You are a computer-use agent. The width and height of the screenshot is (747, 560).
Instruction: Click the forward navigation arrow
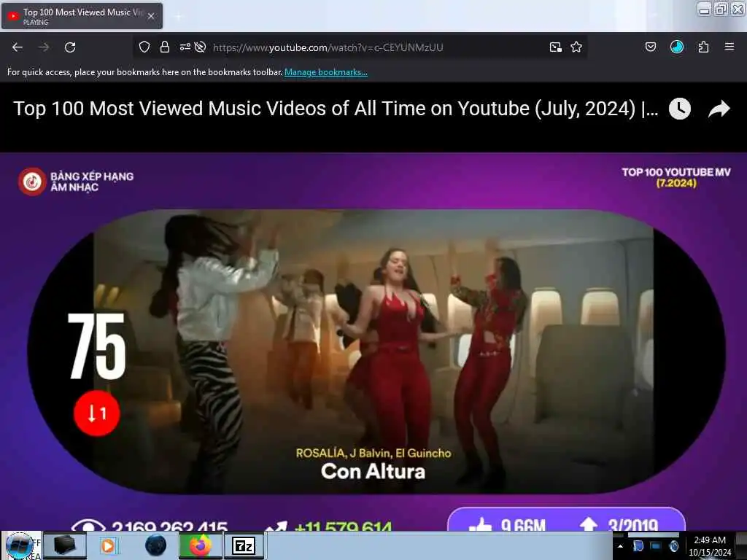point(44,47)
